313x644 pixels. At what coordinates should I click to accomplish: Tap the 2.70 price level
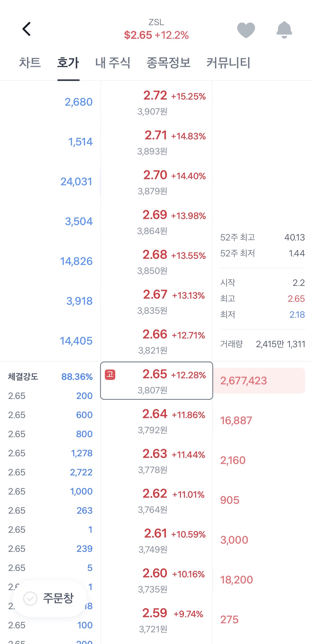[x=156, y=182]
